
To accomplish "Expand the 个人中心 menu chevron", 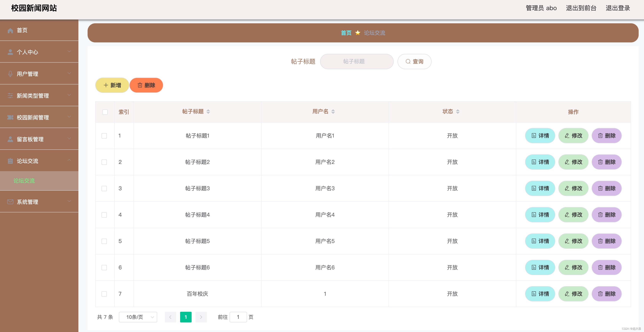I will click(x=69, y=51).
